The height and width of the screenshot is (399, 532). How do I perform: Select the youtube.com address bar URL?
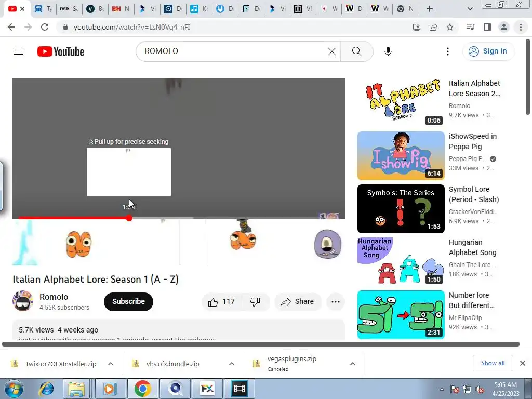click(x=131, y=27)
